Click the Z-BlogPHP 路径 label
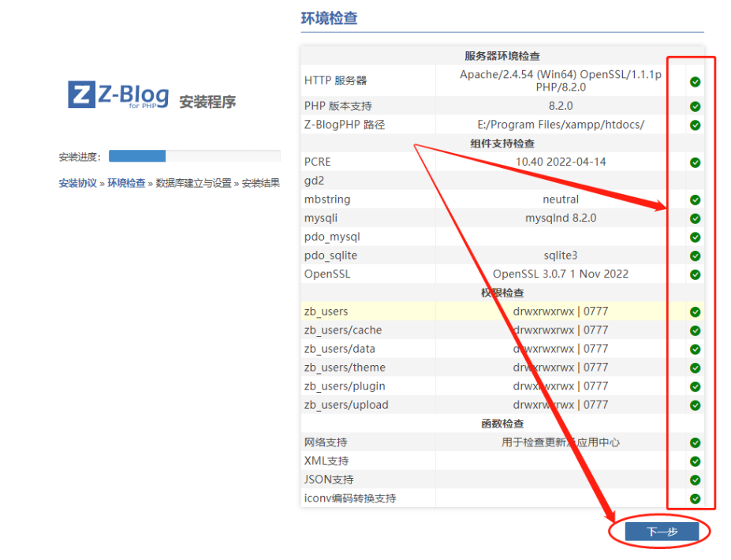Screen dimensions: 731x560 (345, 125)
